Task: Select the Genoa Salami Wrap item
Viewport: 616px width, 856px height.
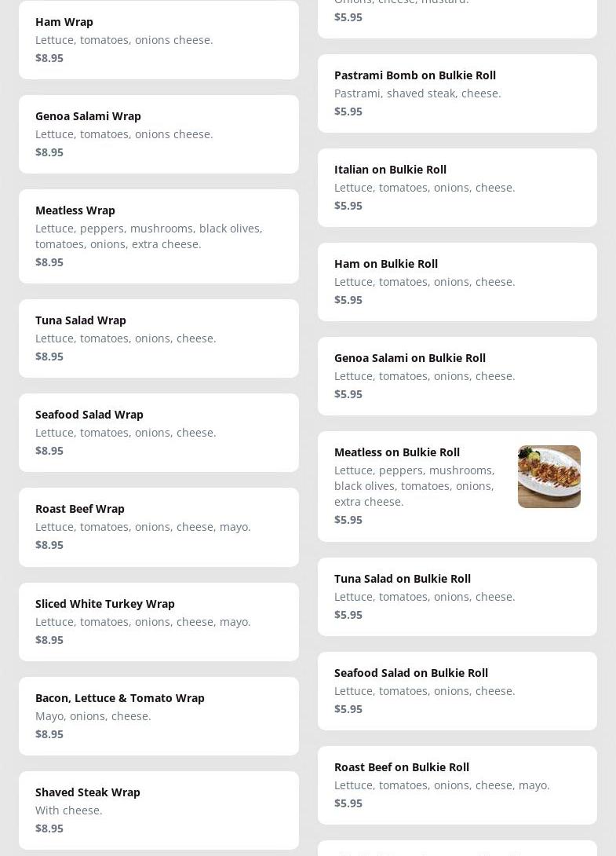Action: (x=159, y=134)
